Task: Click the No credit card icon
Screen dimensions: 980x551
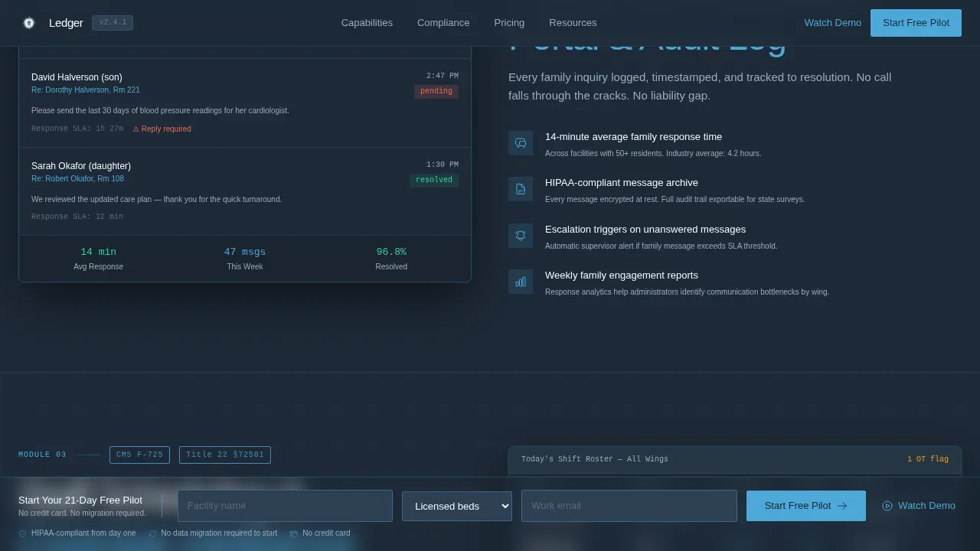Action: tap(294, 533)
